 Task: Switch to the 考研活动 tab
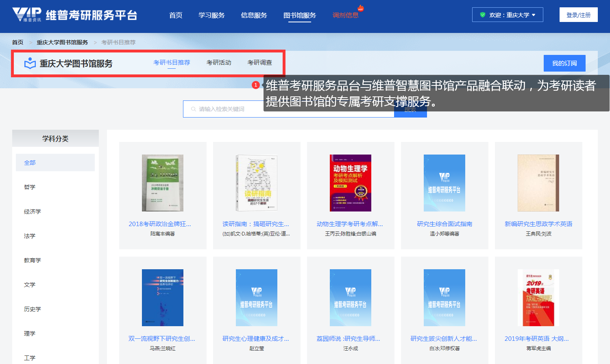click(219, 63)
